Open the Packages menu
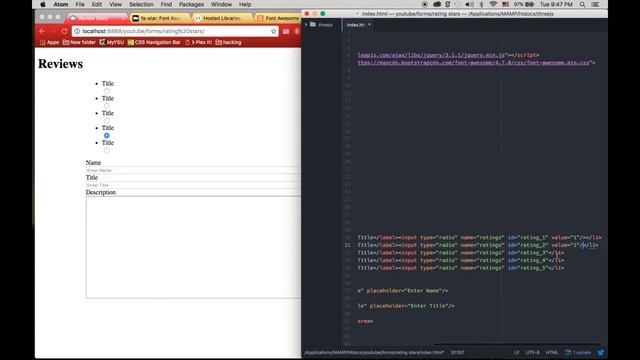This screenshot has width=640, height=360. (191, 4)
